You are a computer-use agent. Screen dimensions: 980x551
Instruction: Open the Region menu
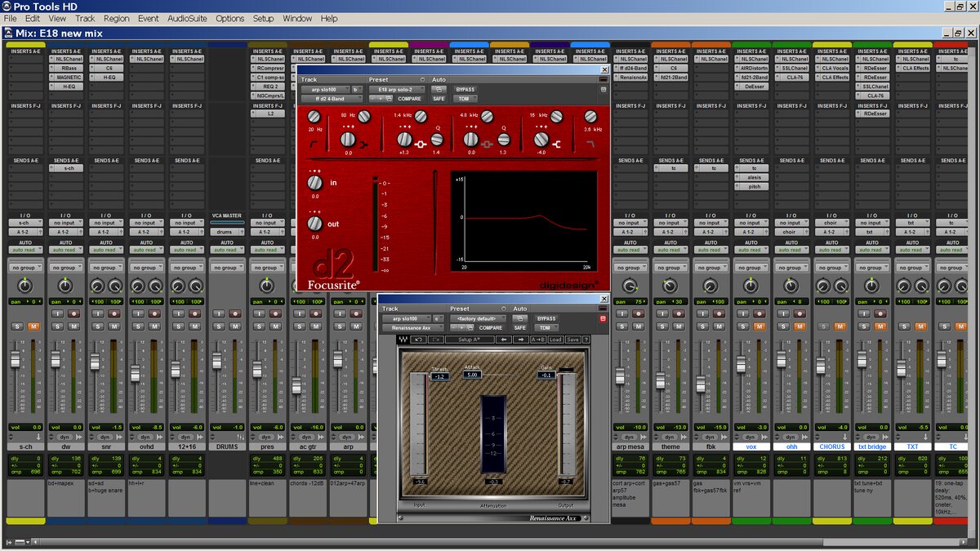(x=116, y=18)
